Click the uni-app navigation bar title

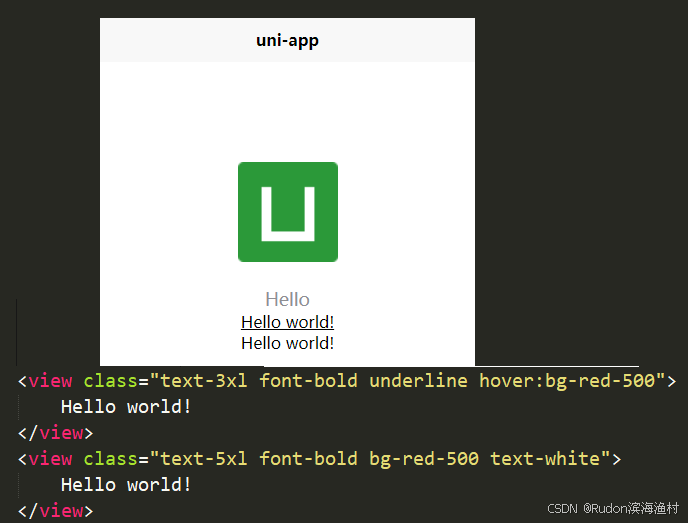pyautogui.click(x=287, y=40)
